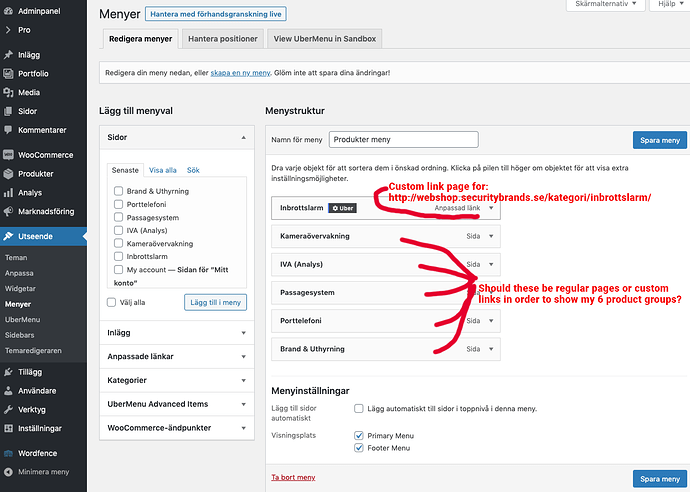Click the Analys chart icon
Viewport: 690px width, 492px height.
[9, 193]
